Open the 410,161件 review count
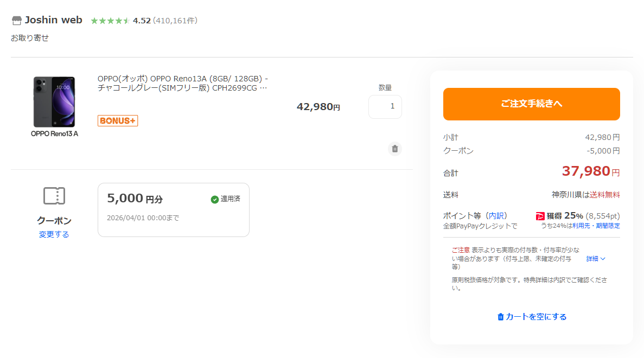Image resolution: width=644 pixels, height=358 pixels. point(175,21)
